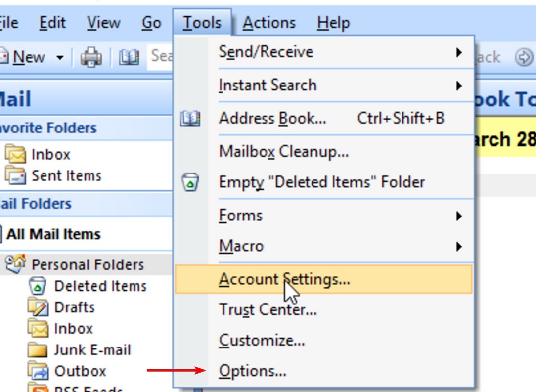
Task: Click the forward arrow toolbar icon
Action: point(524,57)
